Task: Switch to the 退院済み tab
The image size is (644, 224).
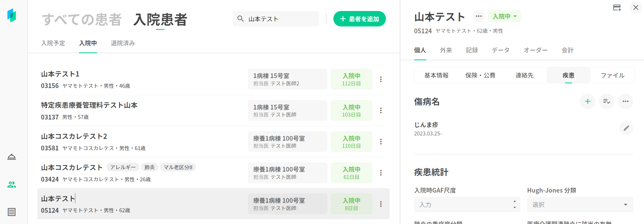Action: tap(123, 43)
